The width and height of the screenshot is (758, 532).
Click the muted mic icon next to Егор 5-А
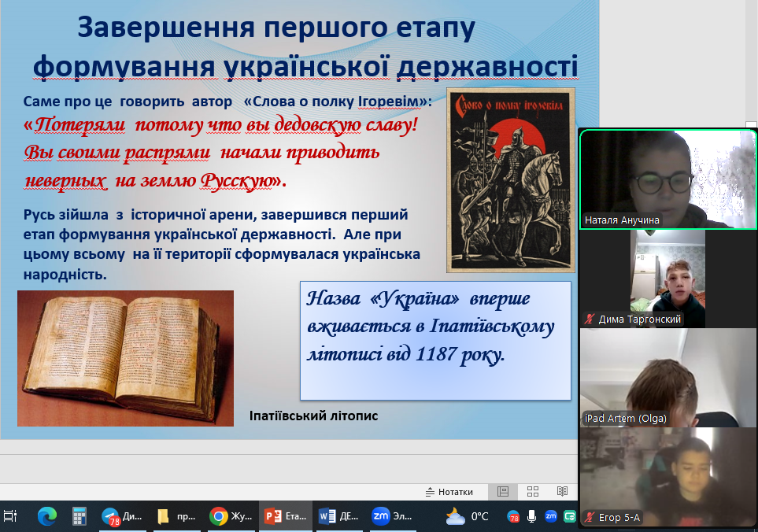590,517
